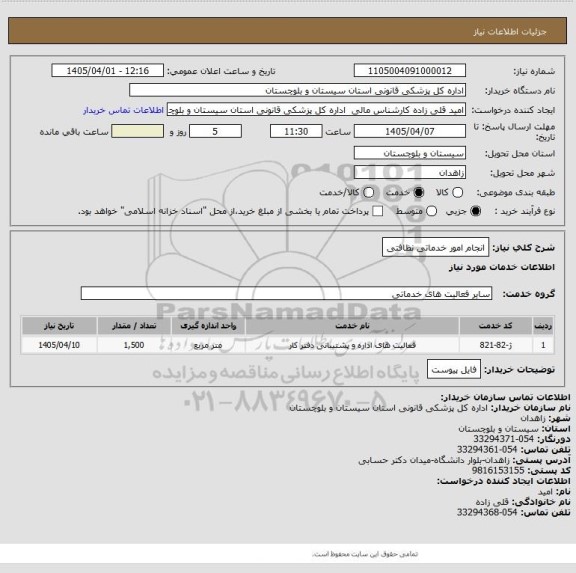Select the کالا radio button

pos(457,192)
